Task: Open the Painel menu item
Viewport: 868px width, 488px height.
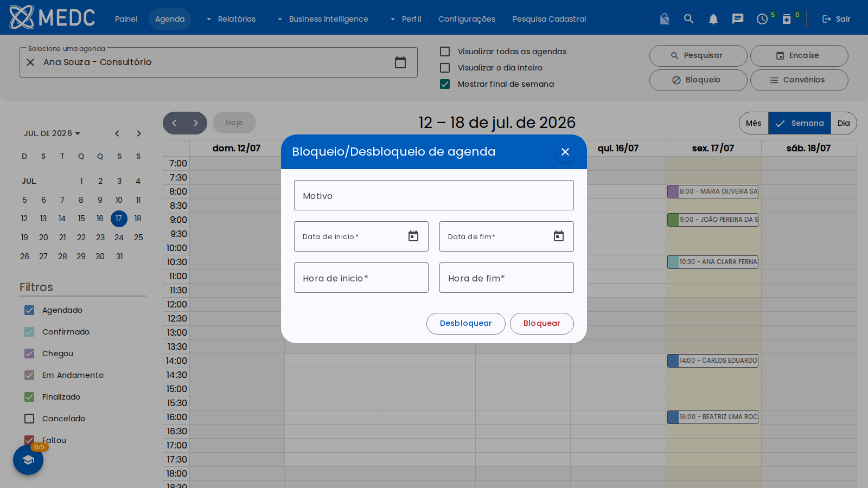Action: pos(126,19)
